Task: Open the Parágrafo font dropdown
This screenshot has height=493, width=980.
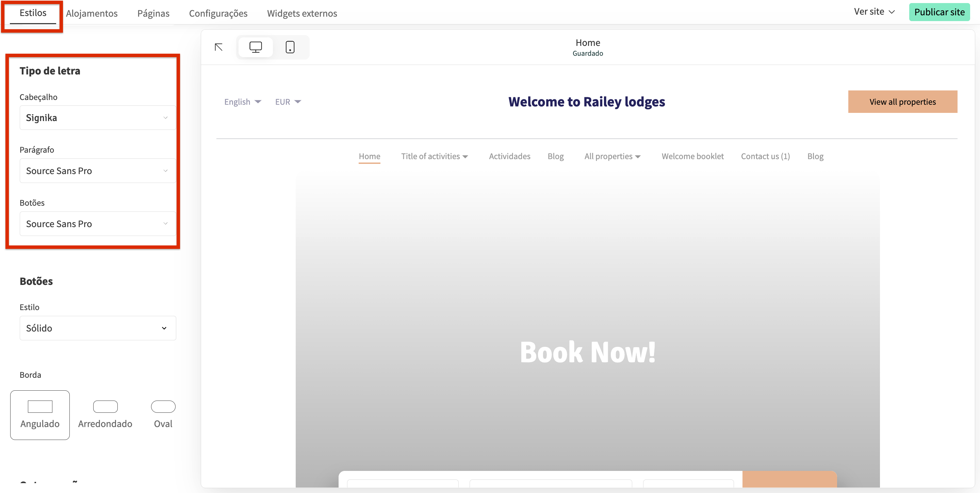Action: (x=97, y=171)
